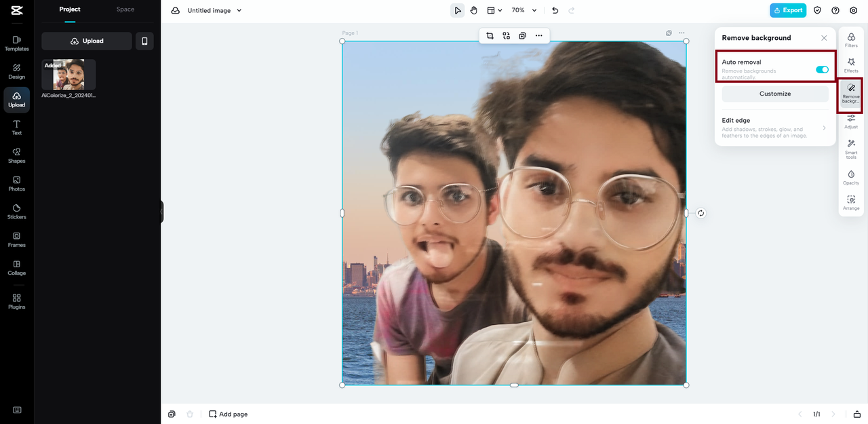
Task: Open the Templates sidebar panel
Action: (17, 43)
